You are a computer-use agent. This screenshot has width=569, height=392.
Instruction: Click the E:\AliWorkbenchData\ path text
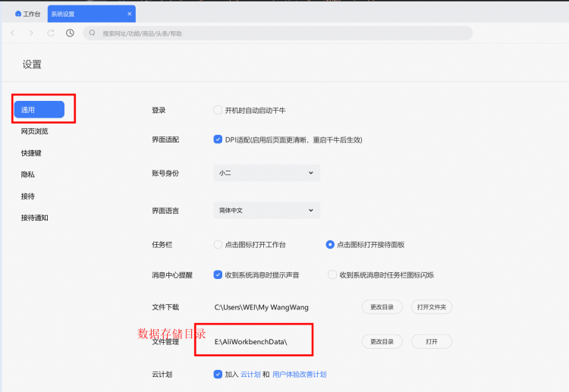tap(251, 342)
